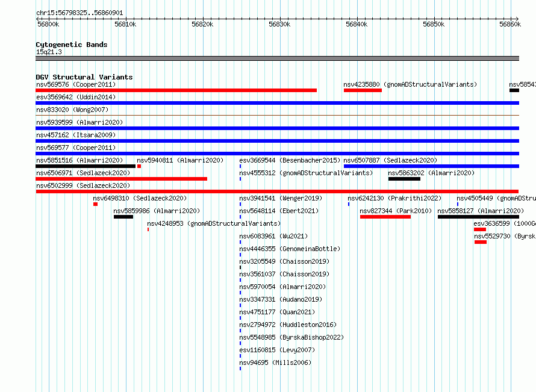Select the nsv5648114 (Ebert2021) label
This screenshot has width=536, height=392.
coord(279,211)
